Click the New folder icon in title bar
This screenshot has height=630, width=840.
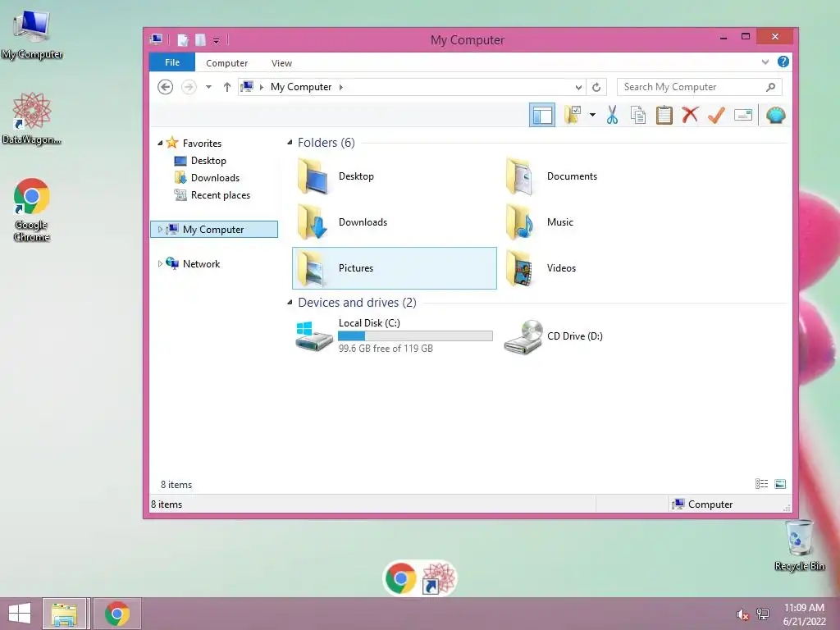click(200, 39)
